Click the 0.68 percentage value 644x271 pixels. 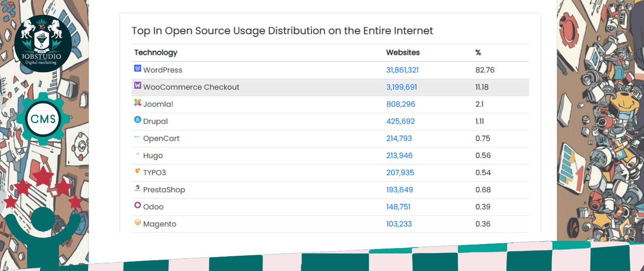[x=483, y=189]
